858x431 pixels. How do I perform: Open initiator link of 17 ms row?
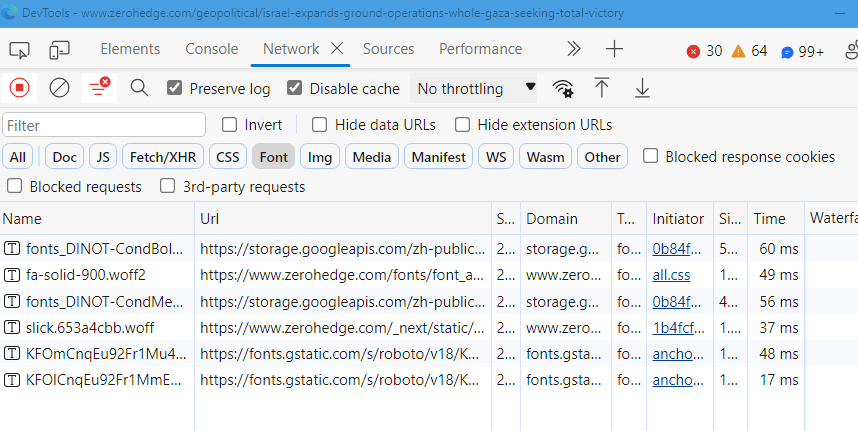point(678,380)
